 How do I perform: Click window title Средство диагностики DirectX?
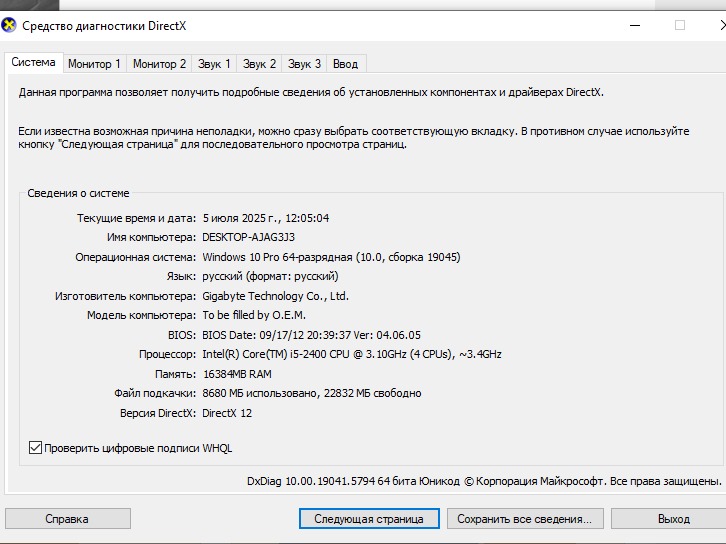coord(104,26)
